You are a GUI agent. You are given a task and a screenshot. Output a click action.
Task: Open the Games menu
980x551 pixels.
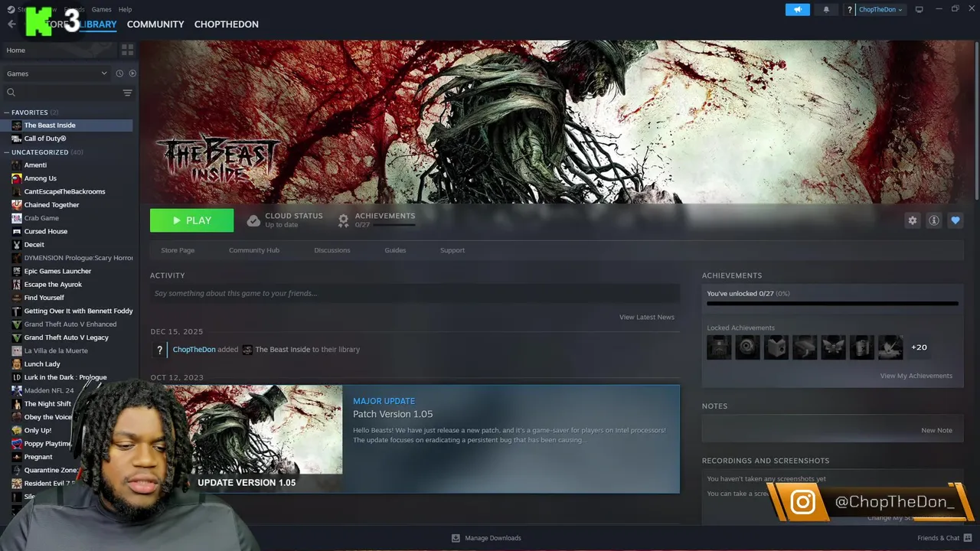tap(101, 9)
